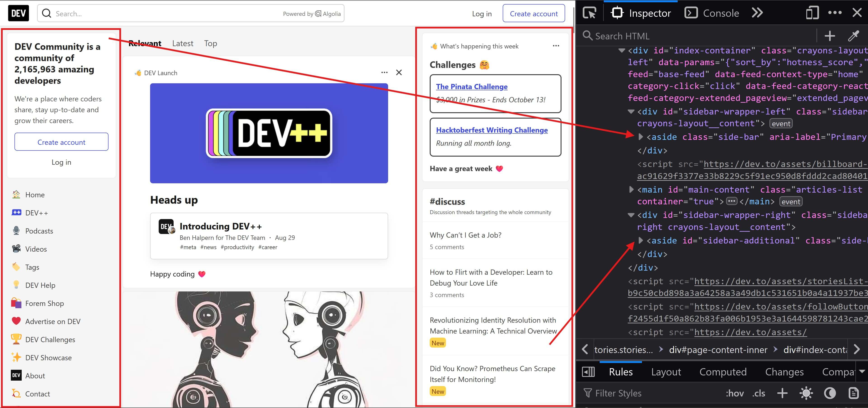868x408 pixels.
Task: Collapse the index-container div node
Action: click(x=622, y=51)
